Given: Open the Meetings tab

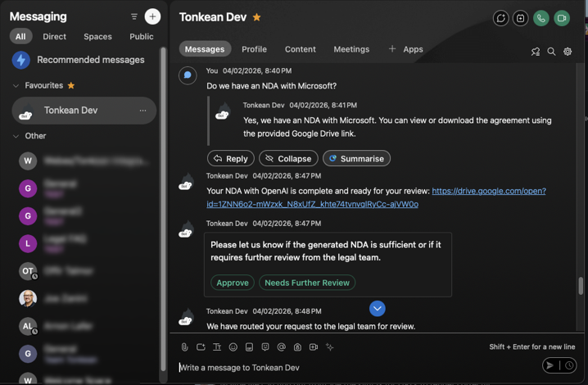Looking at the screenshot, I should point(351,49).
